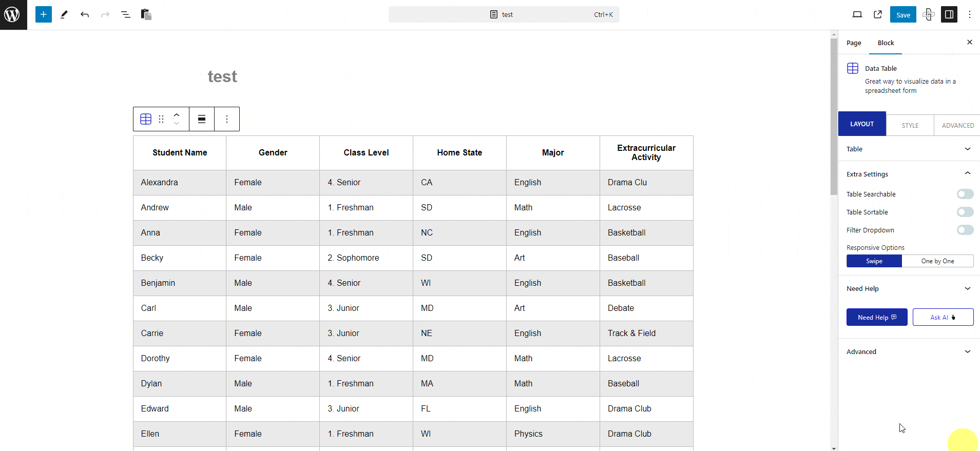Viewport: 980px width, 451px height.
Task: Expand the Advanced section
Action: [909, 351]
